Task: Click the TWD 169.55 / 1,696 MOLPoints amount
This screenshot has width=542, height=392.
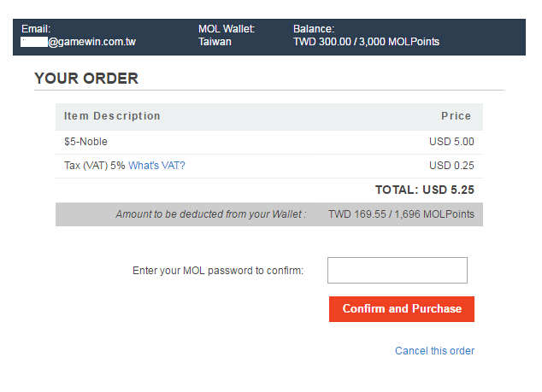Action: pos(401,214)
